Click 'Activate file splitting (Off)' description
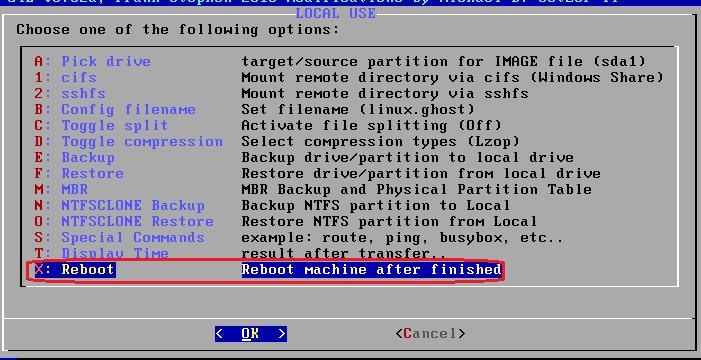Screen dimensions: 701x360 pos(372,125)
